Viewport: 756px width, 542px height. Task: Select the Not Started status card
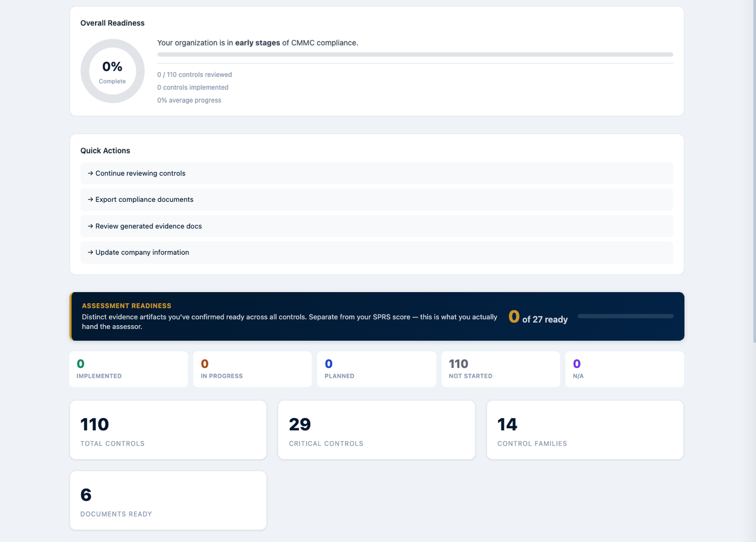[x=501, y=370]
